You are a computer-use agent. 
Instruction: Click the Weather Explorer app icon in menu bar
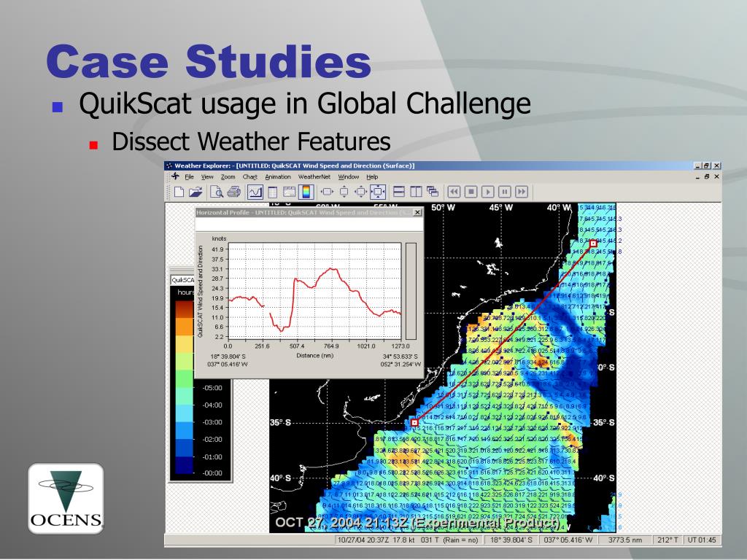coord(175,176)
